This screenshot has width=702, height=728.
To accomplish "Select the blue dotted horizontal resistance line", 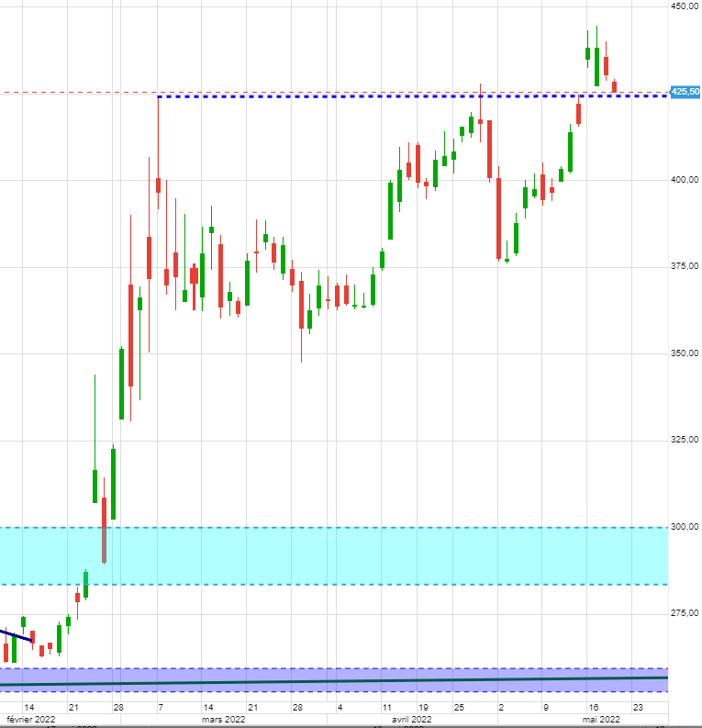I will point(367,96).
